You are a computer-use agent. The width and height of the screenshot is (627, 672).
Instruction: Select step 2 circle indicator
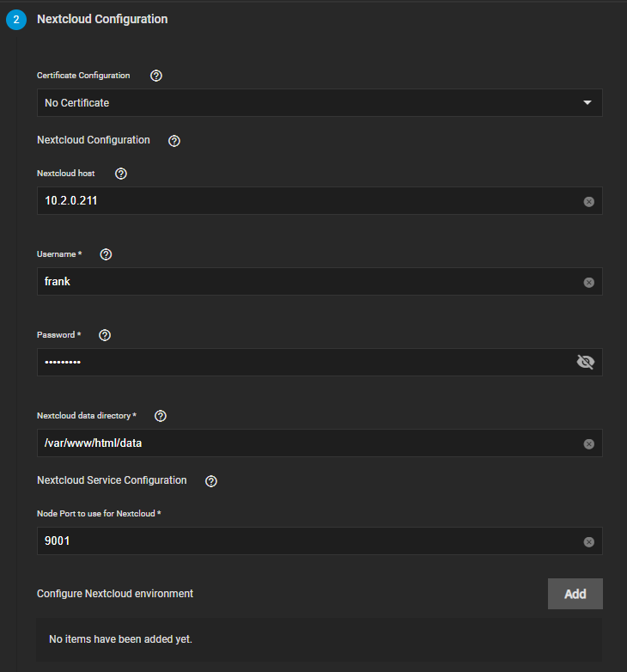tap(16, 20)
